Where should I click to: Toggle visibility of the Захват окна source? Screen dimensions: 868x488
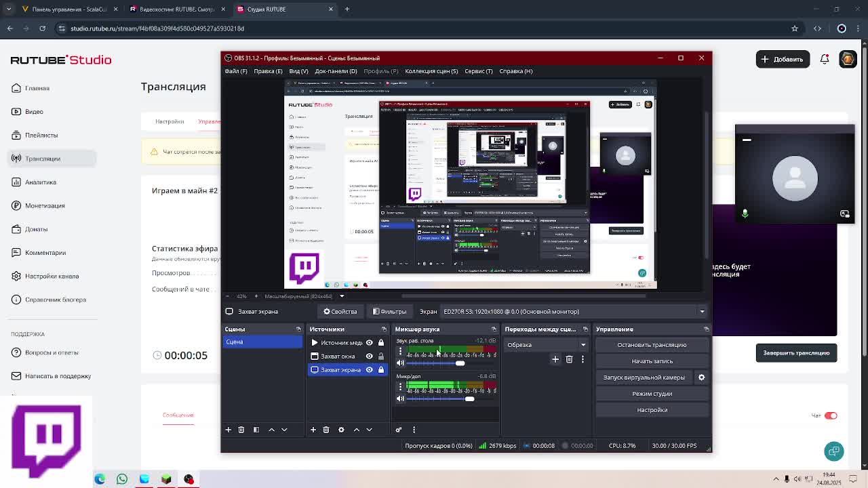(x=370, y=357)
